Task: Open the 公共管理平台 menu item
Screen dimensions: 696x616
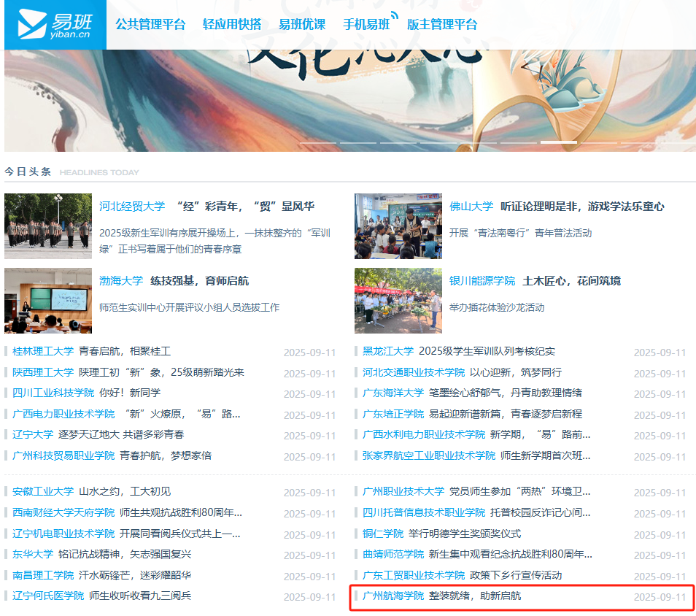Action: coord(150,24)
